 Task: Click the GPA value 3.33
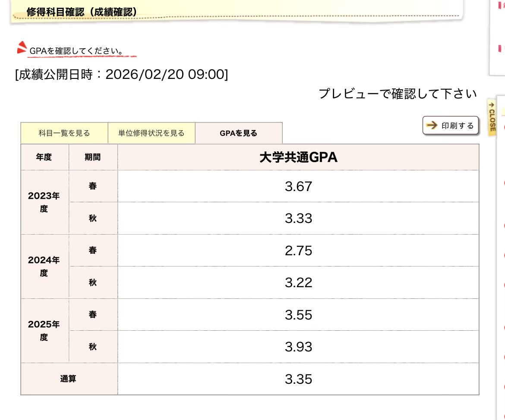[298, 218]
